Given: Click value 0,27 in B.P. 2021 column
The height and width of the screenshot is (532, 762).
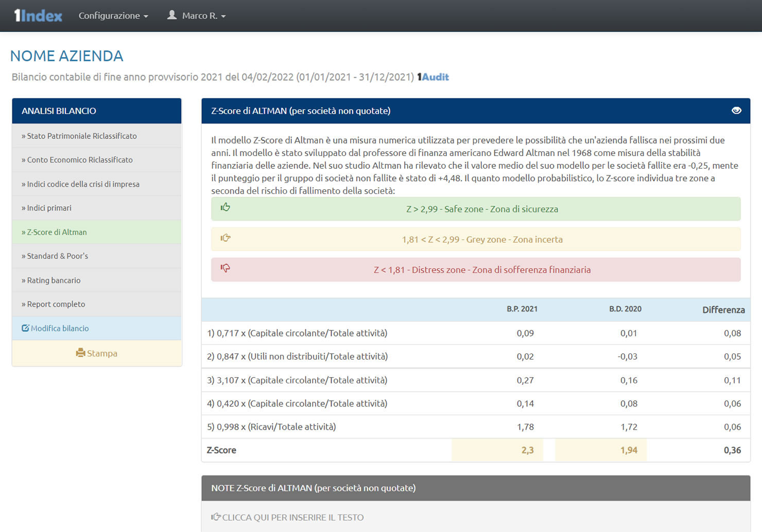Looking at the screenshot, I should (525, 381).
